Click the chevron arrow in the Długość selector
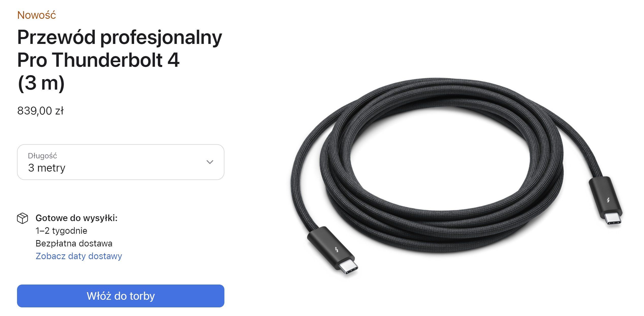 tap(210, 162)
